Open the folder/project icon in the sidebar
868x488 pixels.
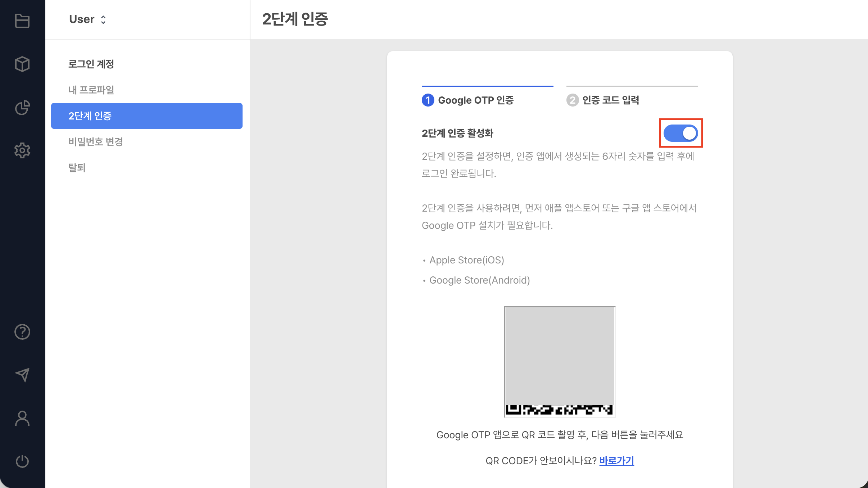click(22, 21)
